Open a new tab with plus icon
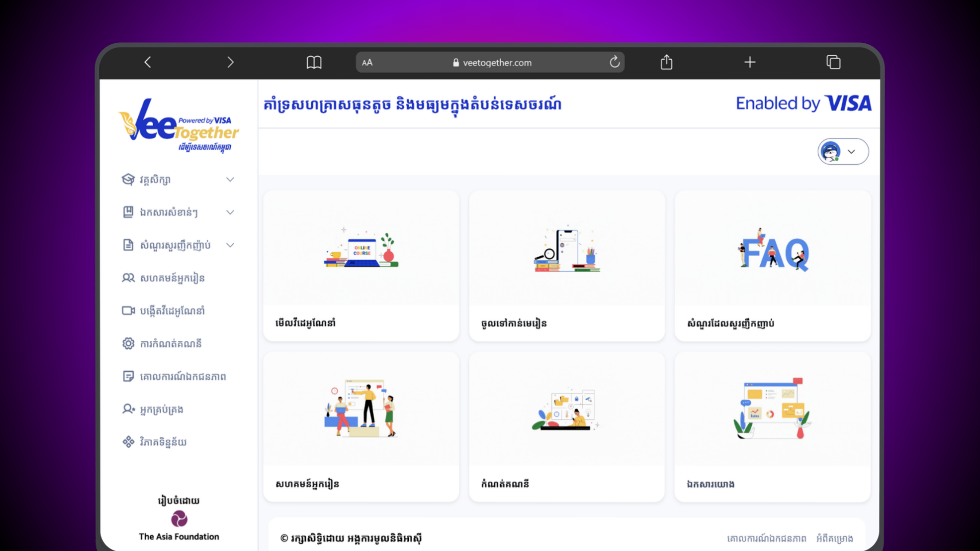 click(749, 62)
